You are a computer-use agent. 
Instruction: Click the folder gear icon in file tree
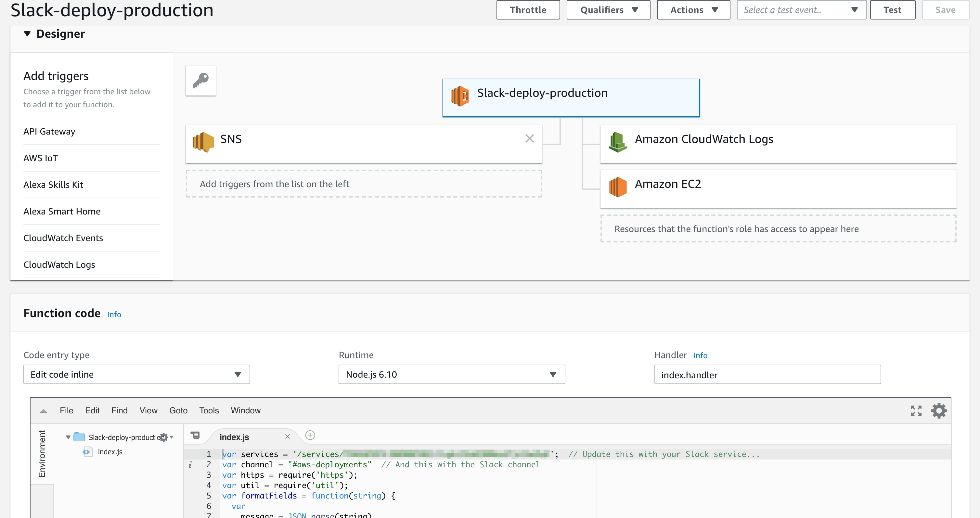coord(164,437)
